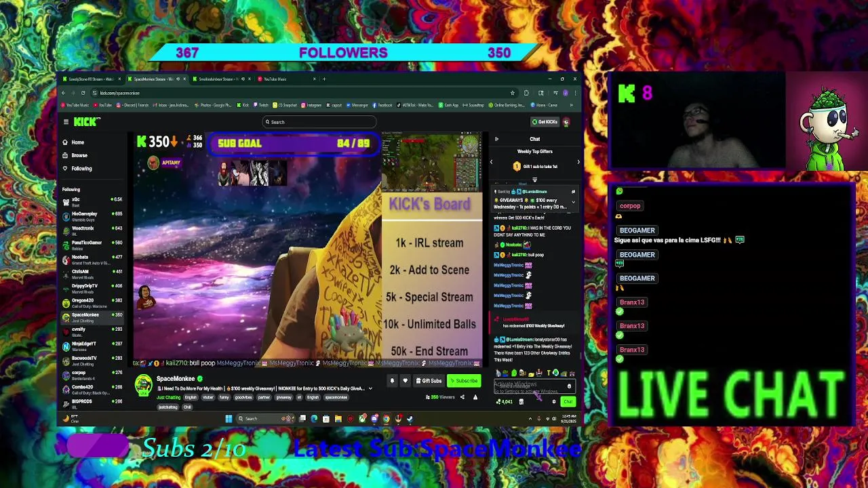868x488 pixels.
Task: Click the vtuber stream tag
Action: click(x=208, y=398)
